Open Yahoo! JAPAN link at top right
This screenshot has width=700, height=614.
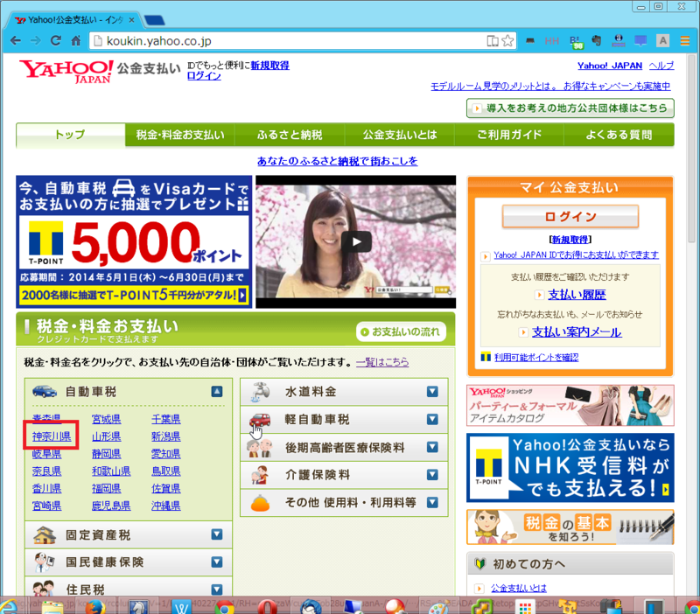pyautogui.click(x=610, y=66)
